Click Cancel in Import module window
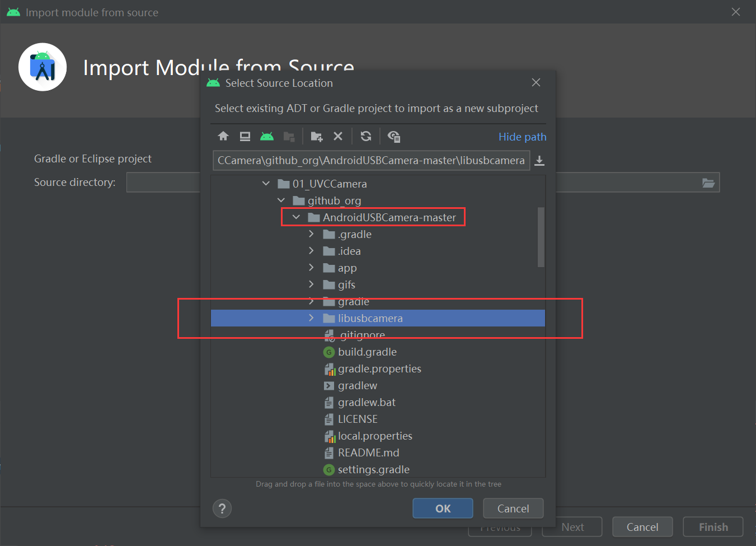 tap(642, 527)
